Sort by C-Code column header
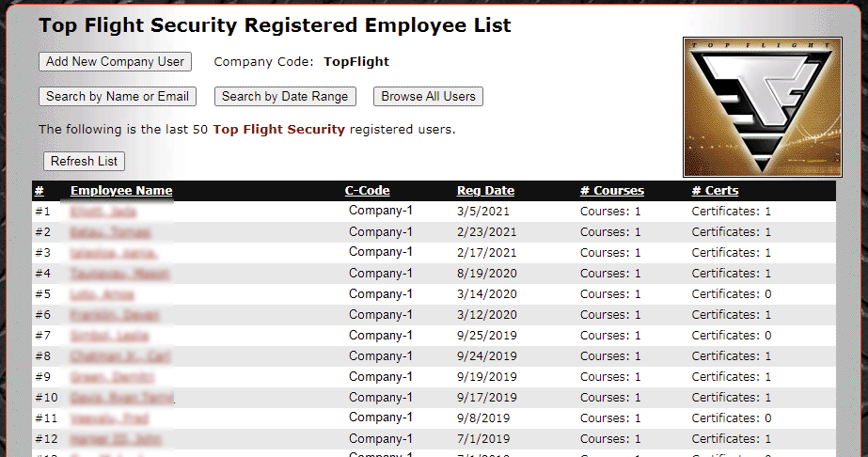Viewport: 868px width, 457px height. click(x=367, y=191)
